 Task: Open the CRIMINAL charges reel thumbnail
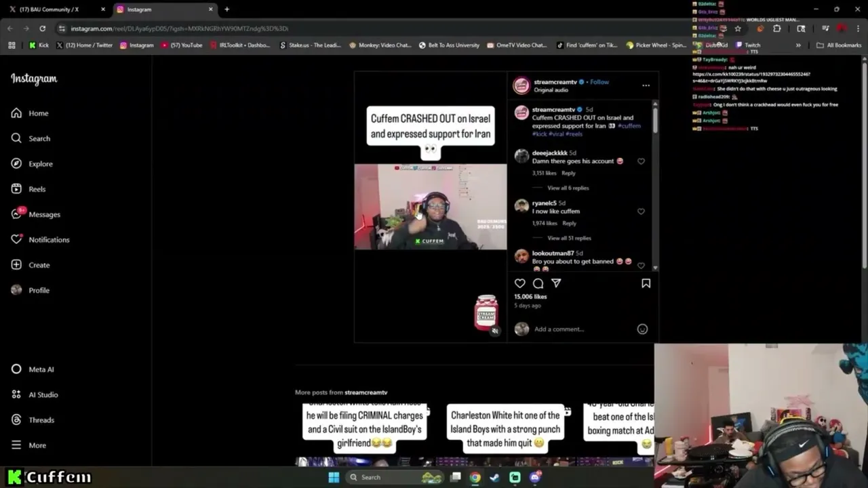pyautogui.click(x=365, y=434)
